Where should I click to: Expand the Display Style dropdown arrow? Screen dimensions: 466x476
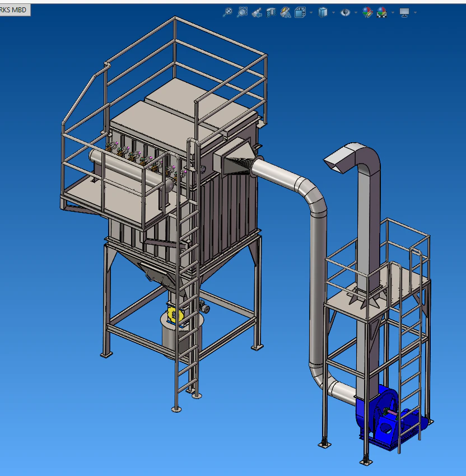[333, 12]
